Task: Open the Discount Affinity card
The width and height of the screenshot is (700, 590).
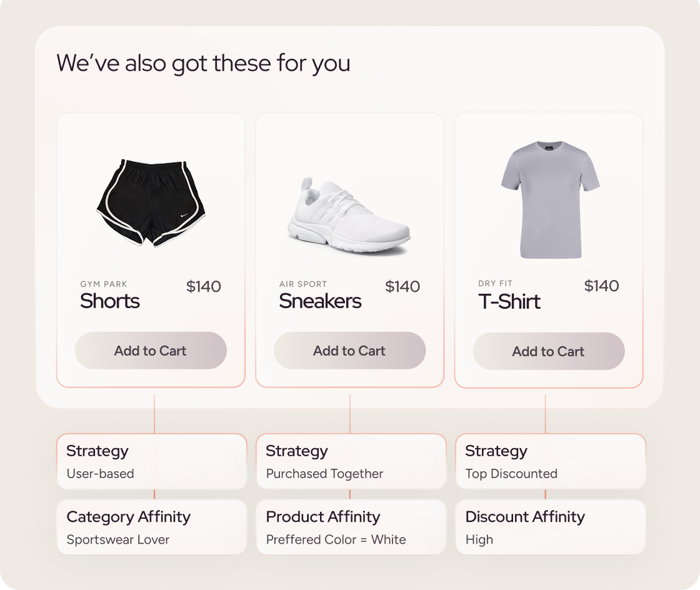Action: point(550,527)
